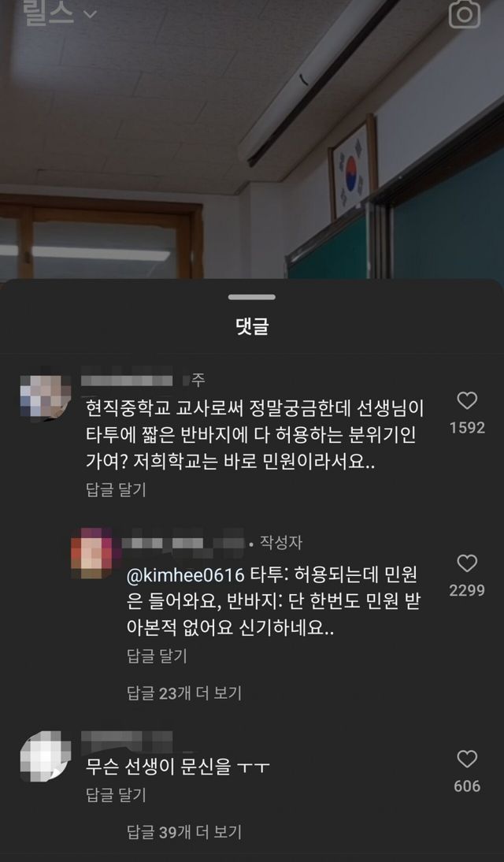Tap the 댓글 header title
Screen dimensions: 504x862
252,326
